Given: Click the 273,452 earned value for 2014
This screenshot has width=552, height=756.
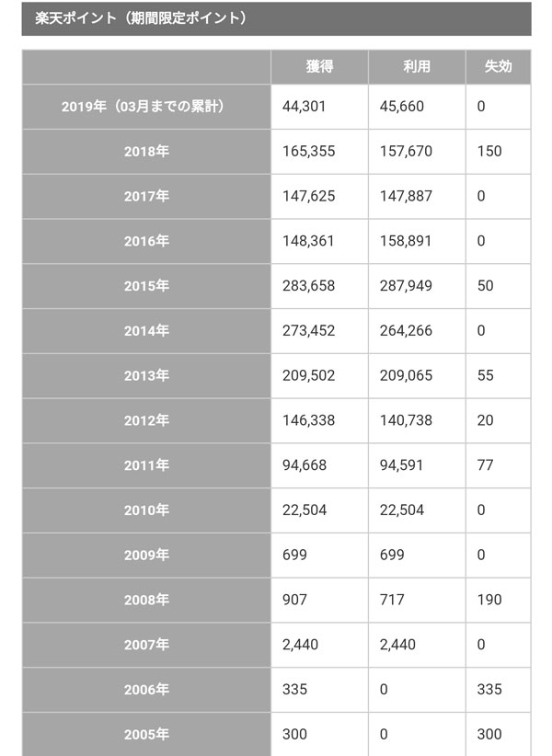Looking at the screenshot, I should (x=309, y=330).
